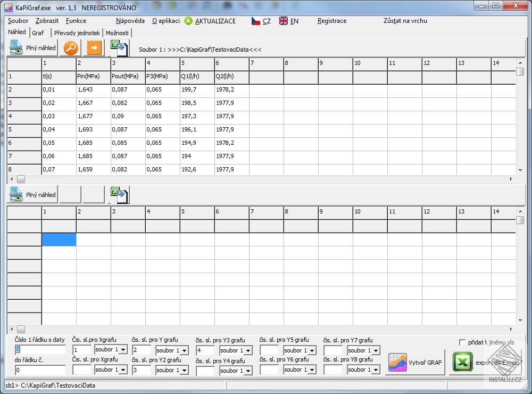The image size is (532, 394).
Task: Click lower grid's vertical scrollbar down arrow
Action: (520, 321)
